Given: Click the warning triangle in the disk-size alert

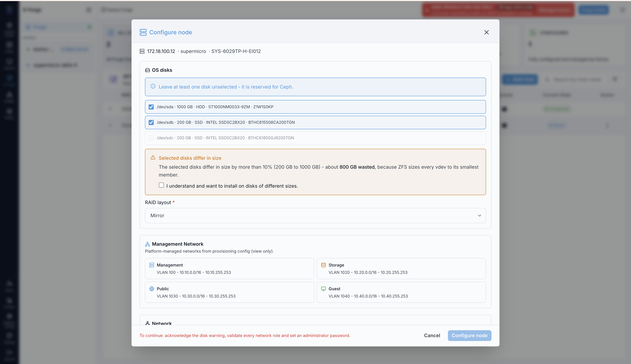Looking at the screenshot, I should [x=153, y=158].
